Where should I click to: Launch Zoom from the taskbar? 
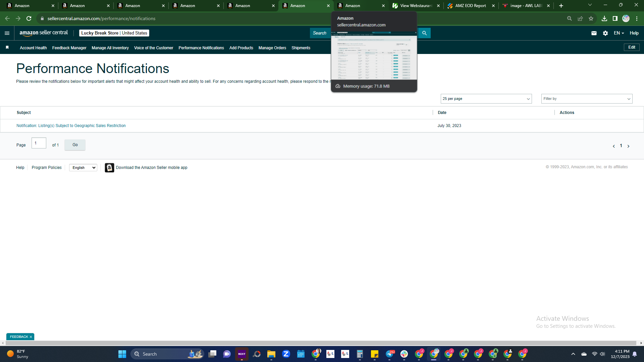(286, 354)
